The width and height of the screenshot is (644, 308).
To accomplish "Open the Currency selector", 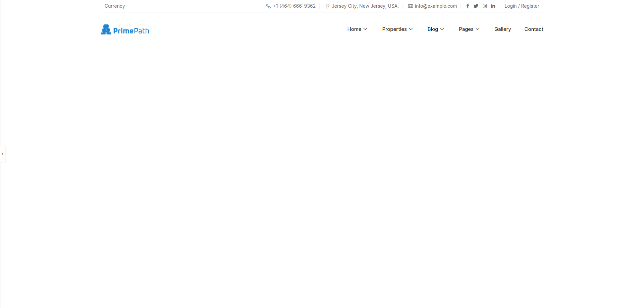I will 115,6.
